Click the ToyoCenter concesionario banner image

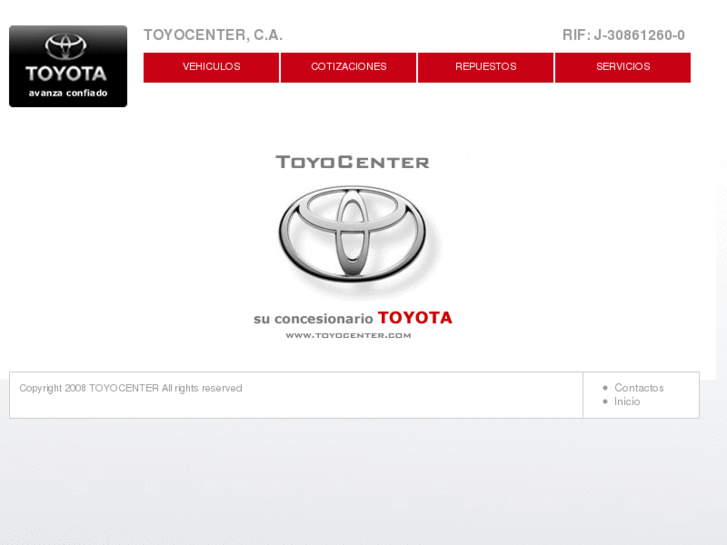click(x=353, y=247)
